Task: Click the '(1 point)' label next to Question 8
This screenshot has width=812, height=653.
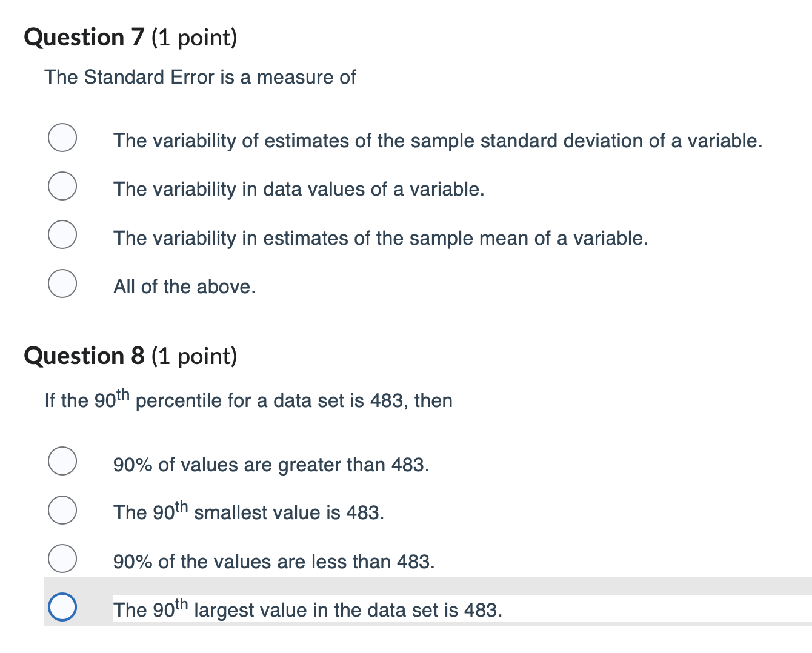Action: click(x=194, y=357)
